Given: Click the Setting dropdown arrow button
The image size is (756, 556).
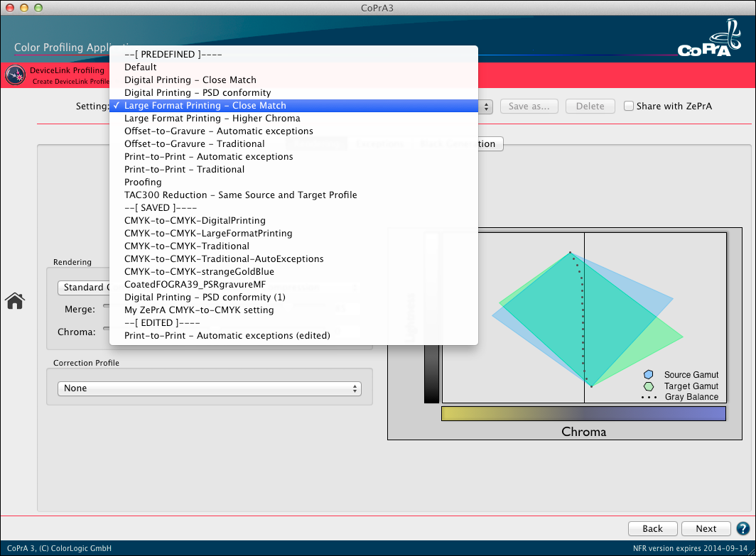Looking at the screenshot, I should tap(487, 107).
